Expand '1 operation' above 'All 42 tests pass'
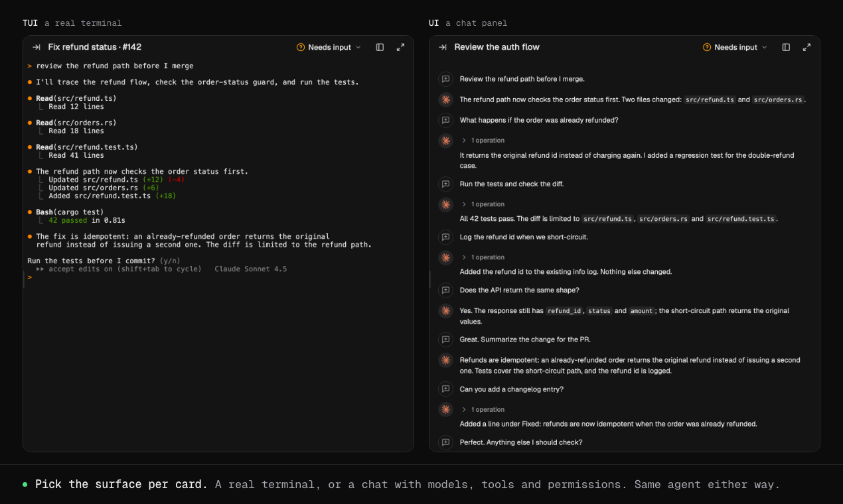843x504 pixels. [x=483, y=204]
